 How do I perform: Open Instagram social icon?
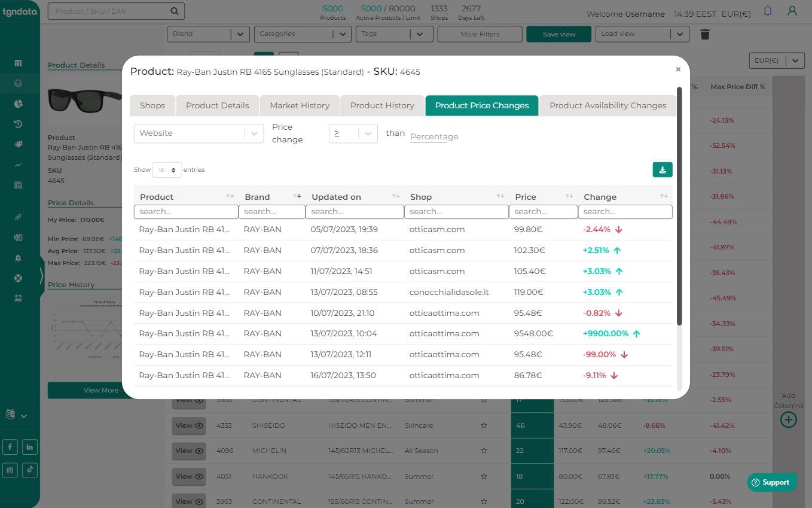click(x=10, y=470)
